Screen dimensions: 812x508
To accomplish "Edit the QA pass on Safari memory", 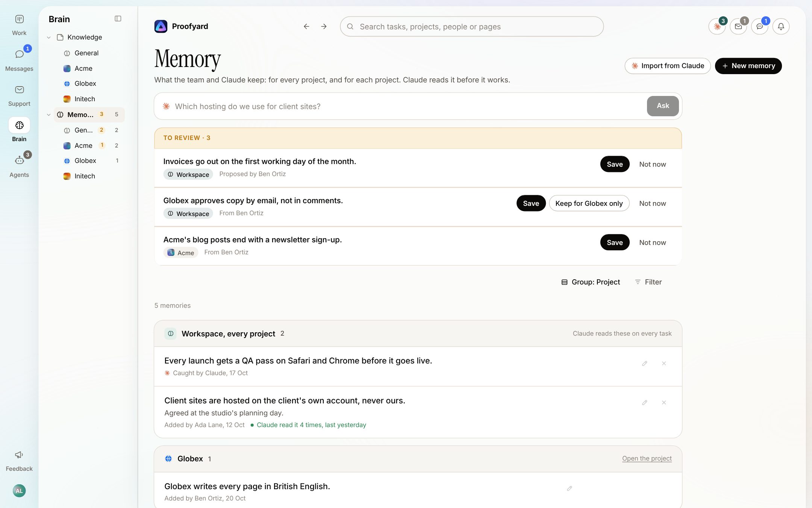I will 644,364.
